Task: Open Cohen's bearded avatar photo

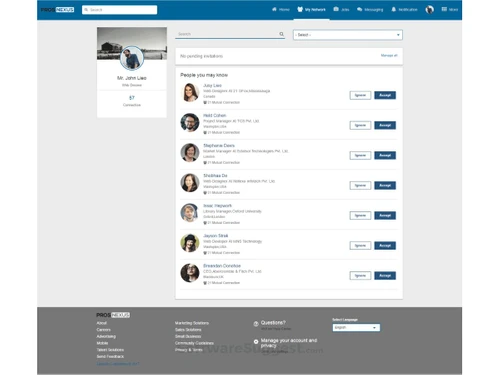Action: coord(190,122)
